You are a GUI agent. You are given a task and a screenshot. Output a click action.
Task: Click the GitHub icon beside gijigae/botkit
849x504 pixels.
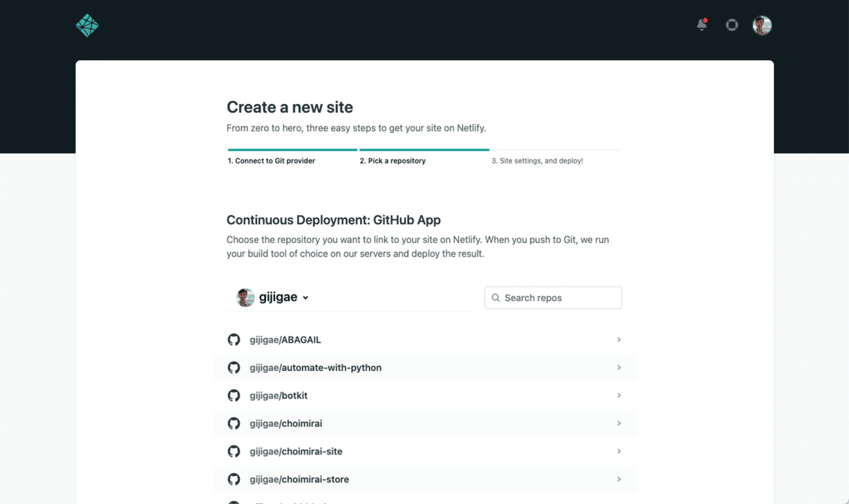(x=233, y=396)
